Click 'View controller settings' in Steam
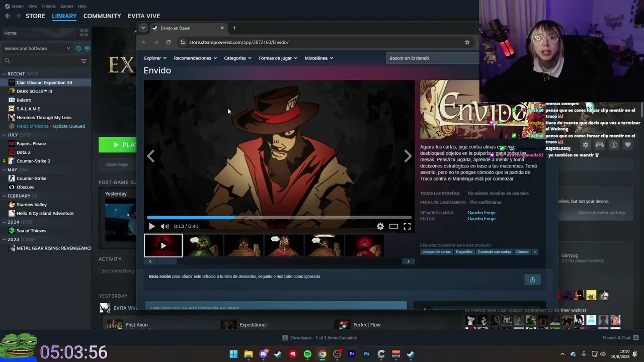Screen dimensions: 644x362 (602, 213)
